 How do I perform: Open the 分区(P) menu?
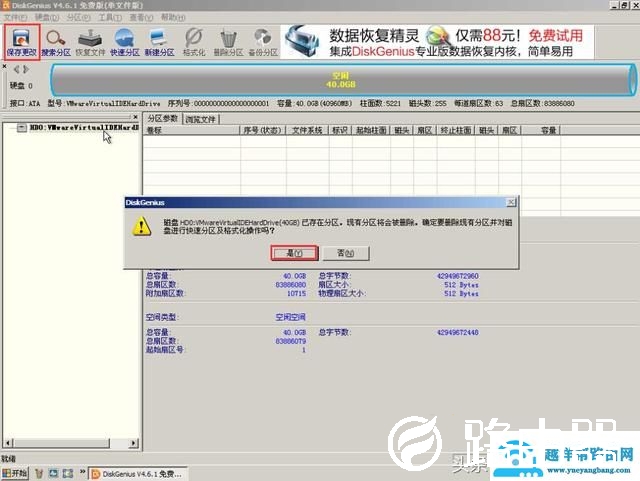[78, 18]
